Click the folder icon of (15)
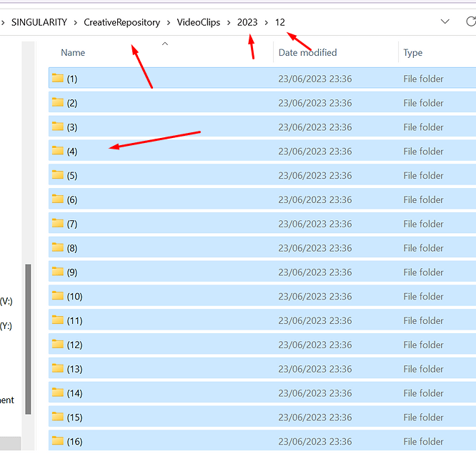This screenshot has width=476, height=459. (57, 417)
